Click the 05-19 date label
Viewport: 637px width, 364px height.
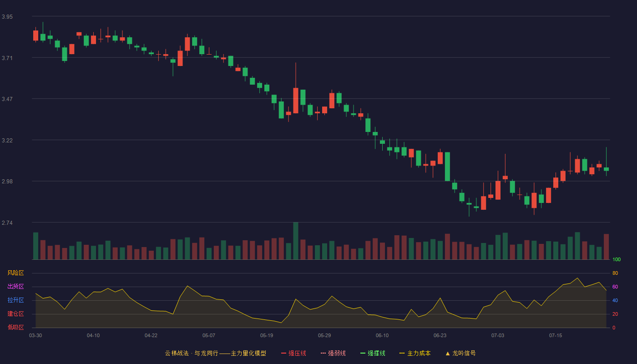click(x=267, y=335)
